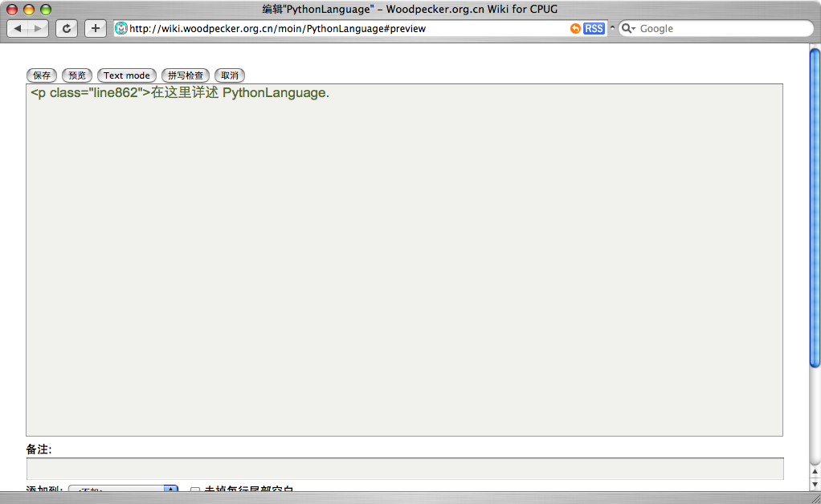Toggle the checkbox beside the category dropdown
The width and height of the screenshot is (821, 504).
click(x=195, y=490)
